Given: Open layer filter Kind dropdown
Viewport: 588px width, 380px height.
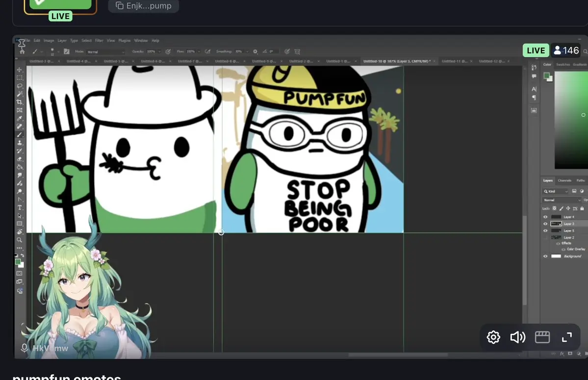Looking at the screenshot, I should [x=556, y=191].
